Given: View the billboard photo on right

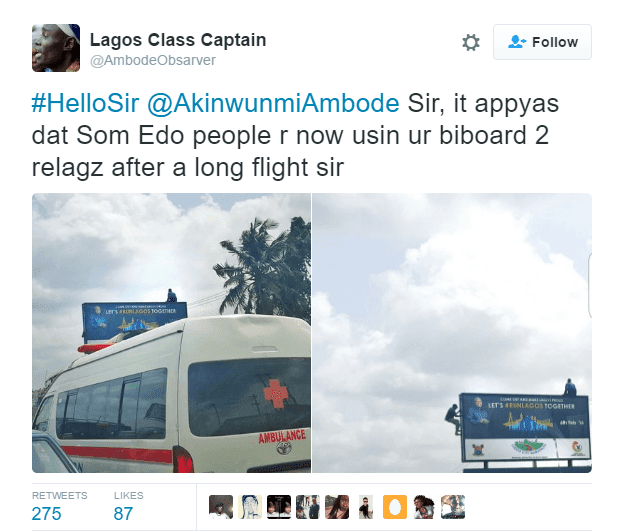Looking at the screenshot, I should [x=452, y=333].
